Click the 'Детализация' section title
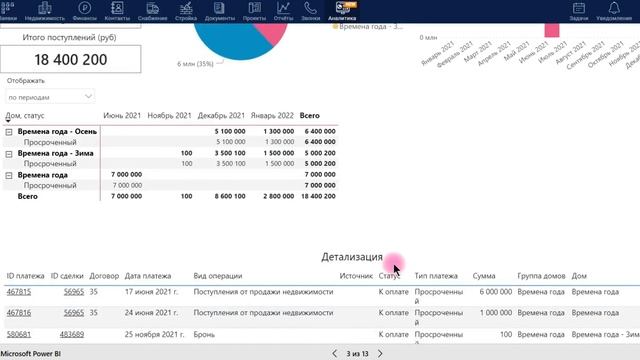This screenshot has height=360, width=640. coord(352,257)
